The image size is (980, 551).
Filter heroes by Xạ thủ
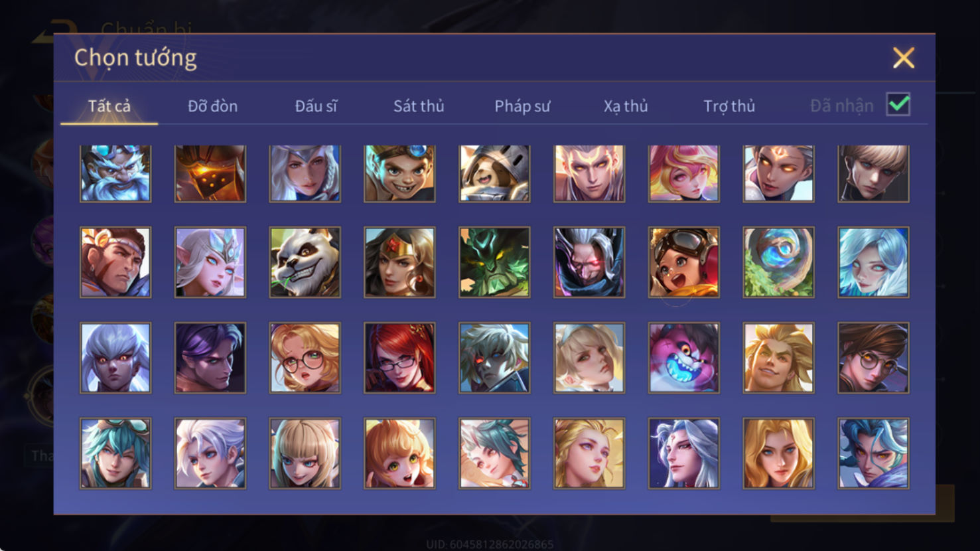coord(626,106)
